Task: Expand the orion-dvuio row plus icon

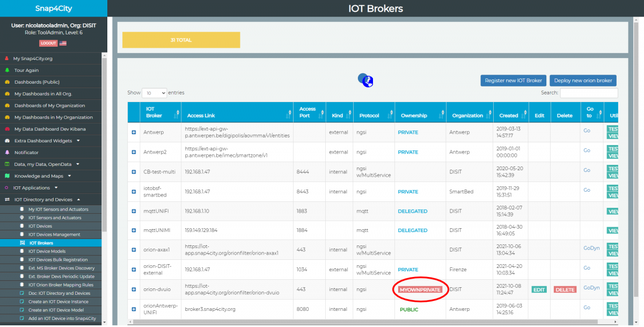Action: point(134,289)
